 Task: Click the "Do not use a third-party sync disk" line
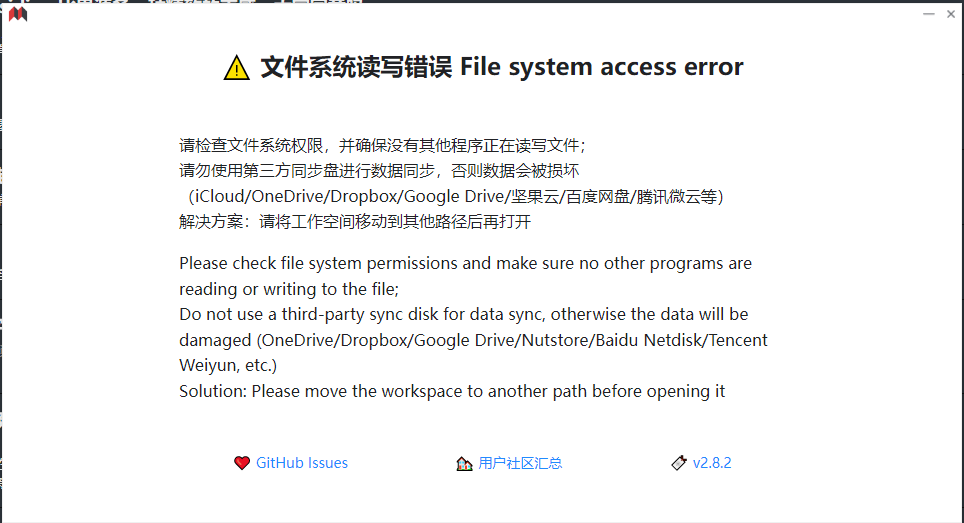463,314
